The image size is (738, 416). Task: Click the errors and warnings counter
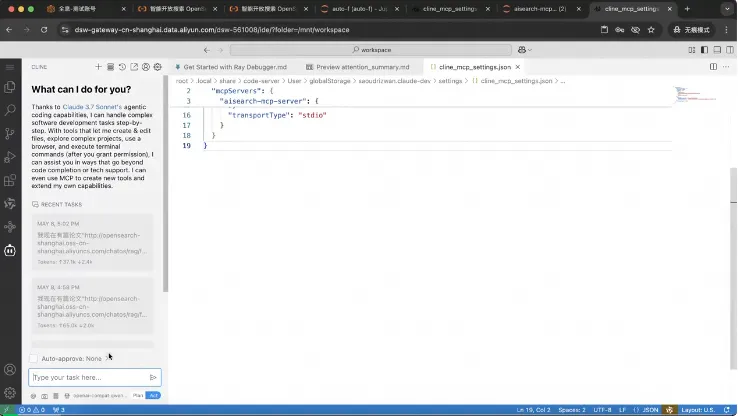tap(32, 410)
